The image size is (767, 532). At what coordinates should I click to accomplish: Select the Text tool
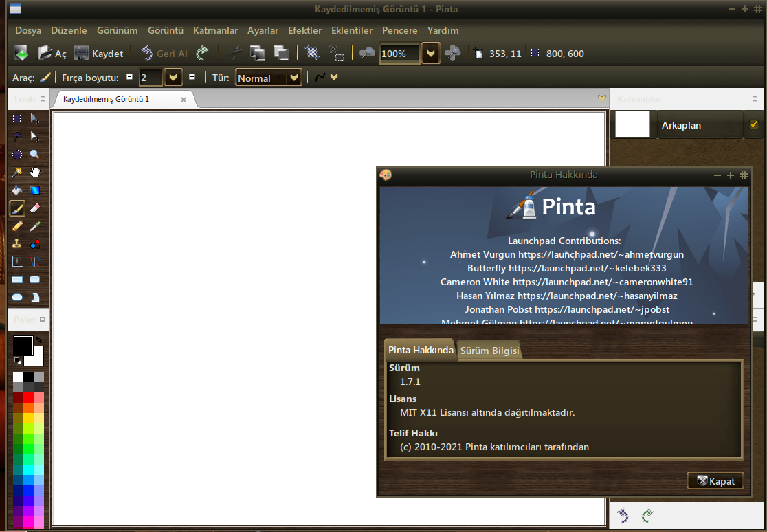click(16, 262)
